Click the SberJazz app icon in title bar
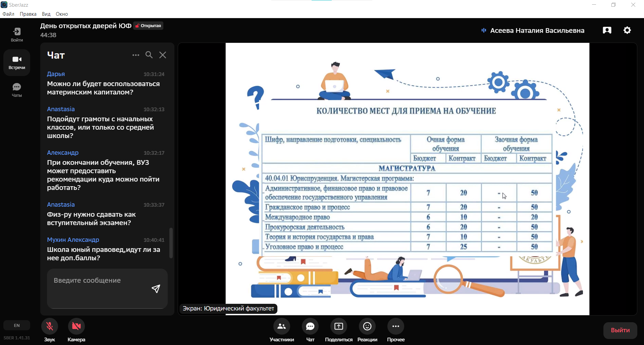The width and height of the screenshot is (644, 345). coord(4,5)
